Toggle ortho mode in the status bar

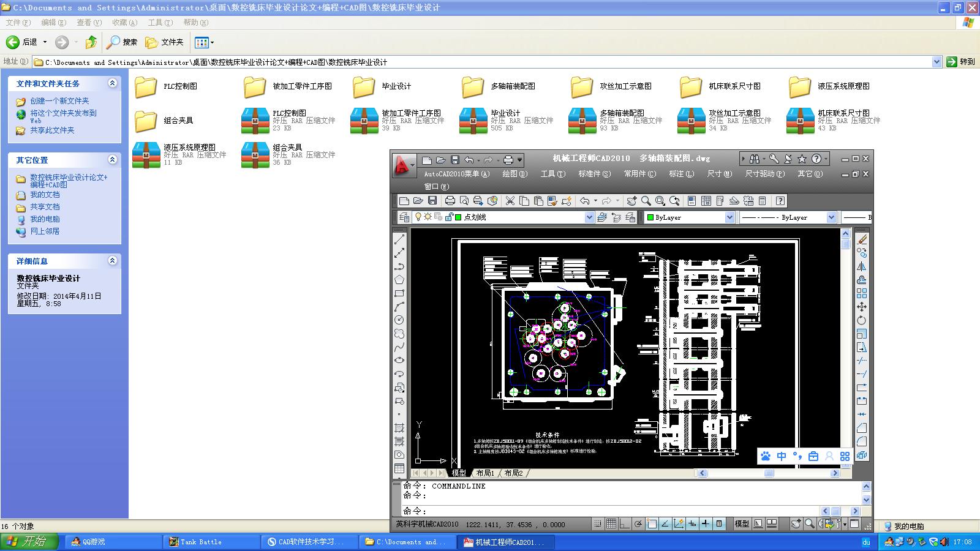click(x=624, y=524)
